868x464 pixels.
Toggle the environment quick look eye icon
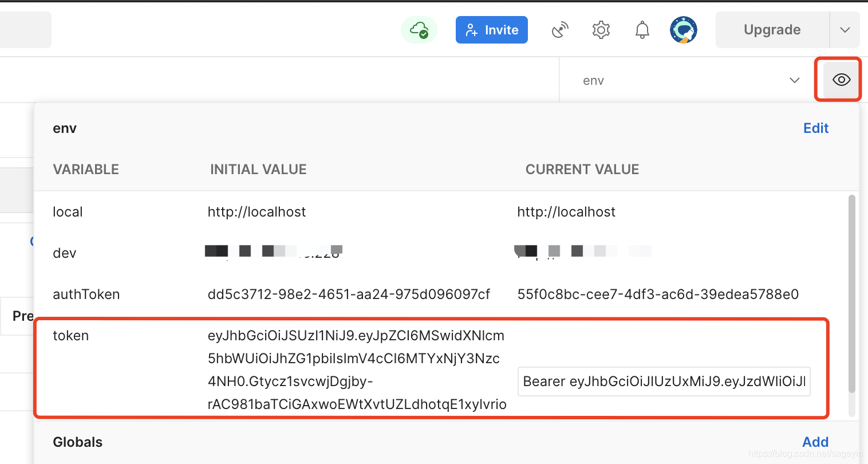coord(841,80)
